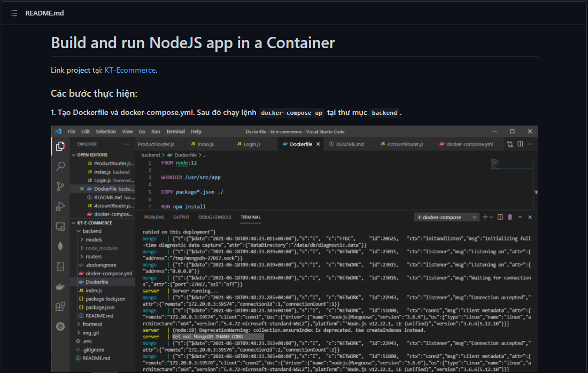588x373 pixels.
Task: Open the KT-Ecommerce project link
Action: [x=130, y=70]
